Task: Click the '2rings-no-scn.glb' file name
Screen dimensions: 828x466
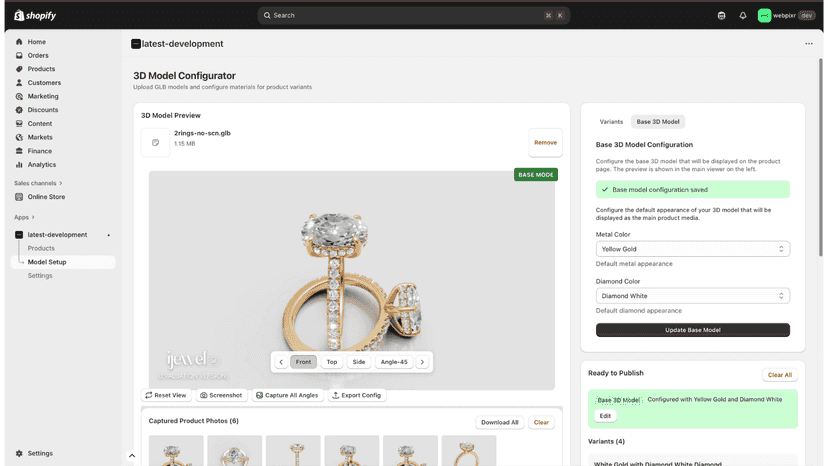Action: point(202,133)
